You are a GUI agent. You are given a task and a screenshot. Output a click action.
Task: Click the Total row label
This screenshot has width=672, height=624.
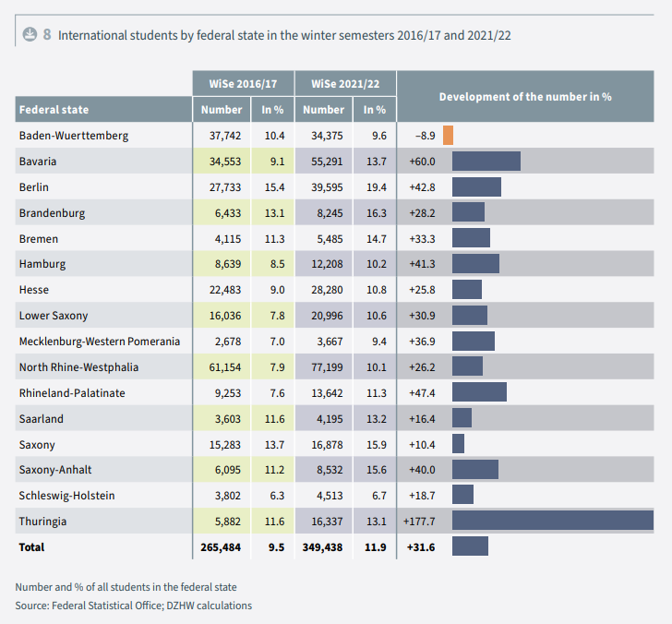coord(31,547)
